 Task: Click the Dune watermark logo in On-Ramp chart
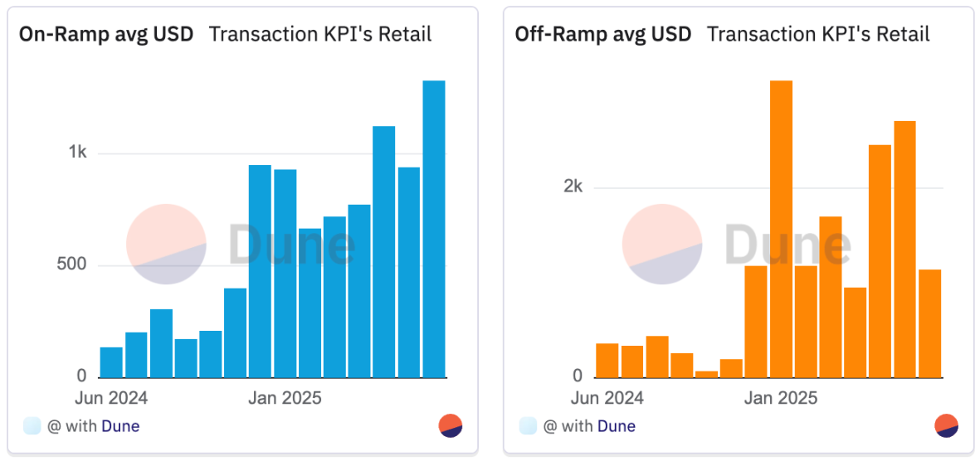(166, 244)
